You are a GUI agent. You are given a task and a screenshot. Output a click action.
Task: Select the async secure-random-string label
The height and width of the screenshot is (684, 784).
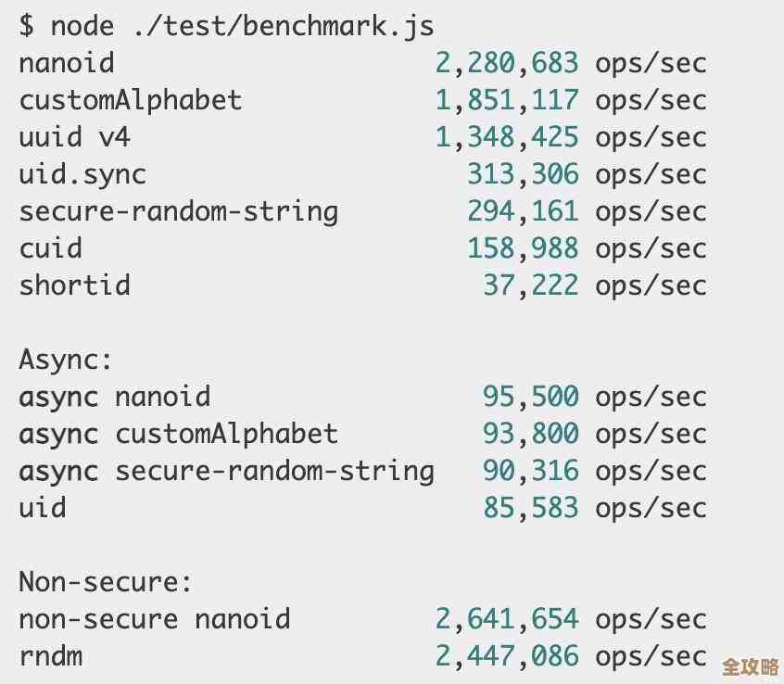click(x=226, y=471)
